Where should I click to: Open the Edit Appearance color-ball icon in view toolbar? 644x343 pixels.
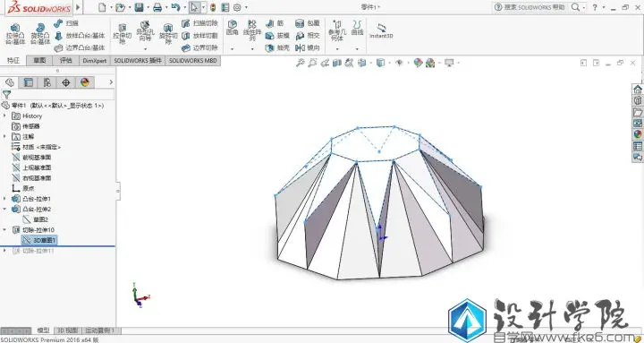coord(418,63)
